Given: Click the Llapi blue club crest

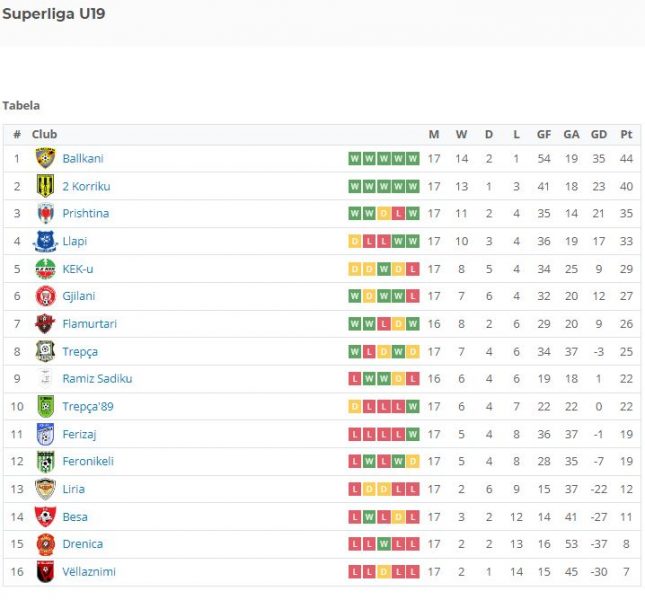Looking at the screenshot, I should [x=45, y=241].
